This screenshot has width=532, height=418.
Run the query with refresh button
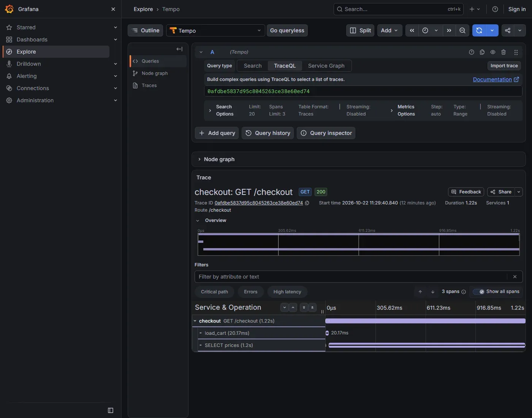479,30
